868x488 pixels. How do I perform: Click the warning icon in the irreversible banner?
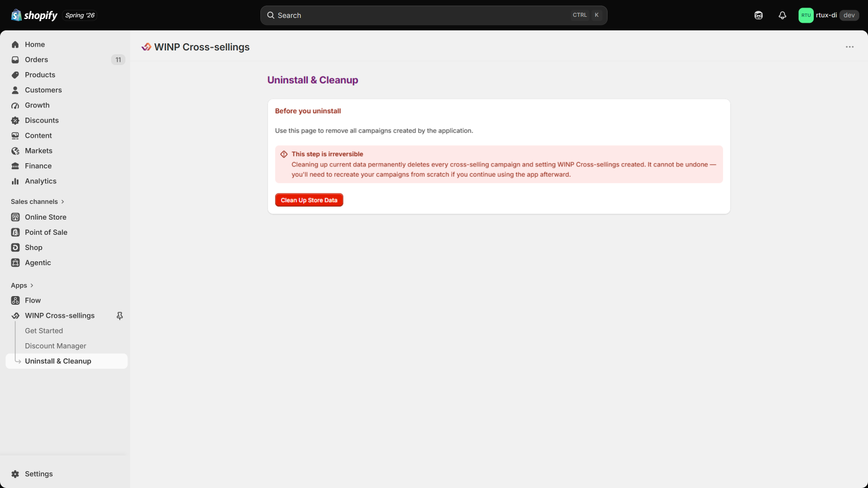point(284,154)
